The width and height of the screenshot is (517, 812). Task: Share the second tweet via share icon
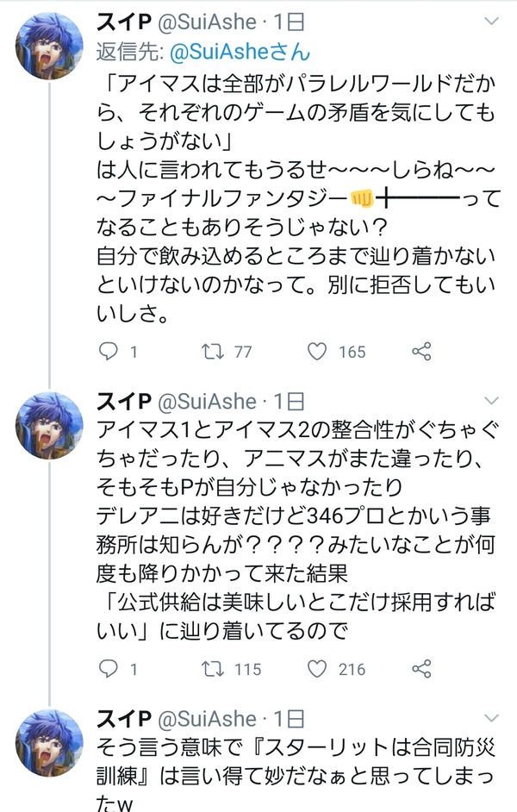pyautogui.click(x=421, y=669)
